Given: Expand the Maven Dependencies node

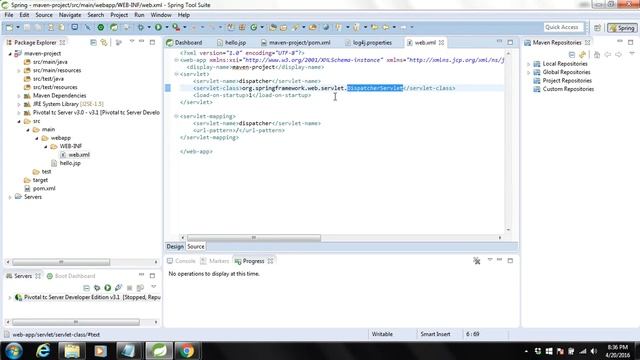Looking at the screenshot, I should click(x=19, y=96).
